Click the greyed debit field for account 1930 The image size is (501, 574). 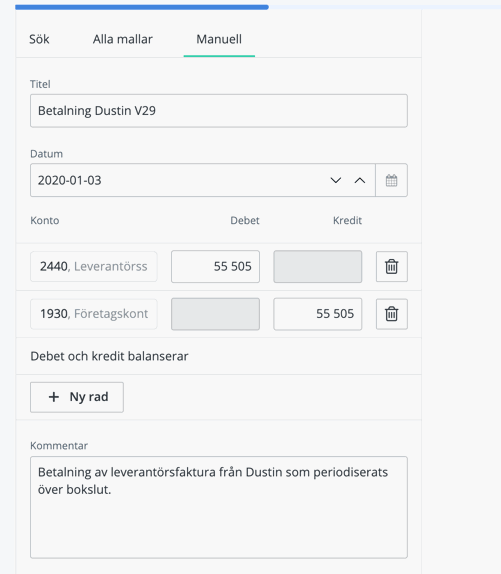(216, 314)
